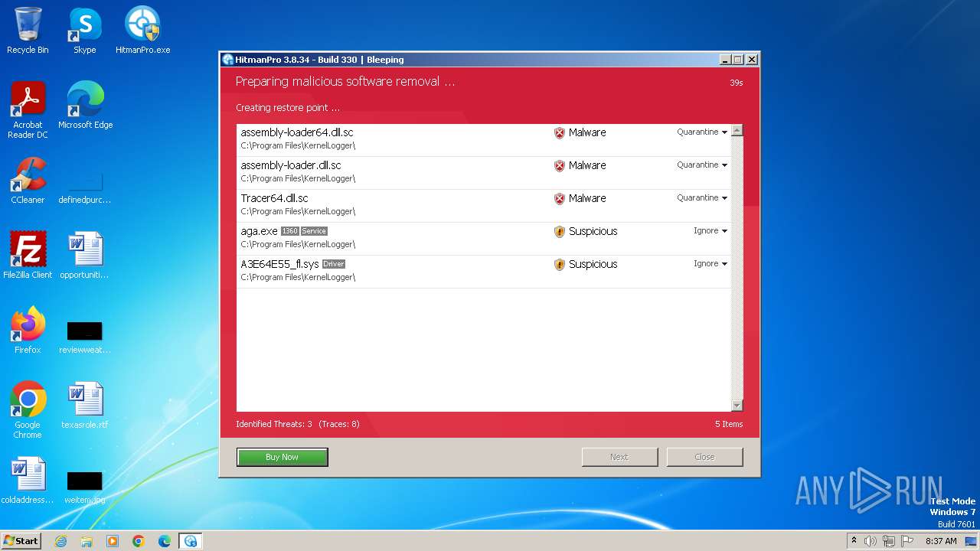Select the HitmanPro.exe desktop icon
The width and height of the screenshot is (980, 551).
pos(142,31)
